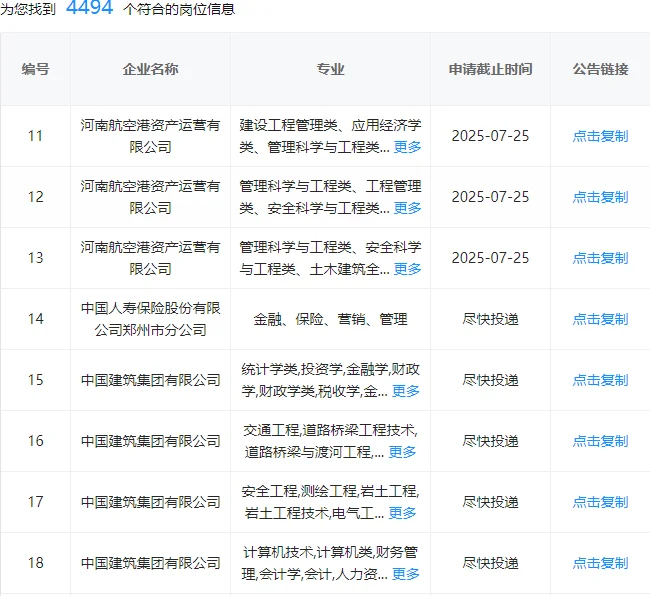Select 中国建筑集团有限公司 in row 17
650x596 pixels.
[x=150, y=502]
